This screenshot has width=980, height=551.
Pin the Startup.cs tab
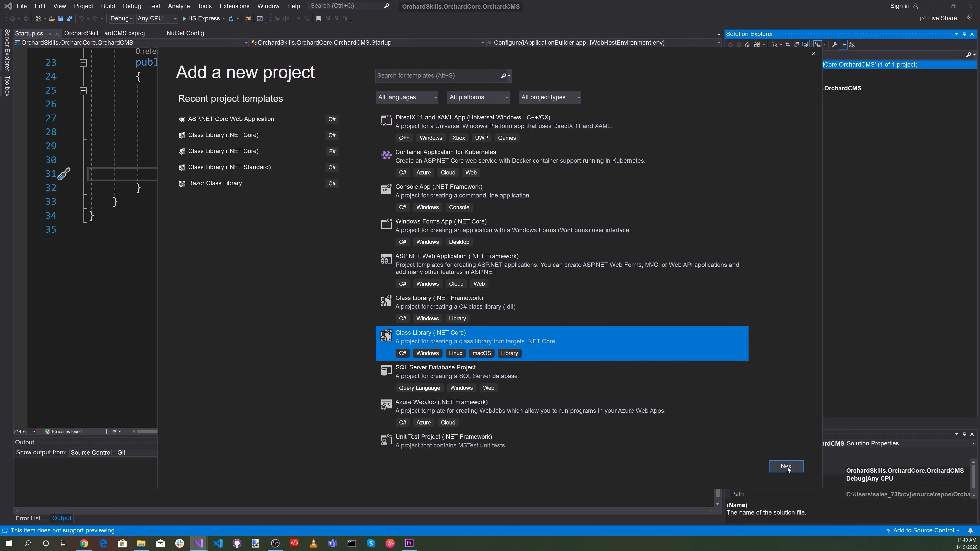(50, 34)
